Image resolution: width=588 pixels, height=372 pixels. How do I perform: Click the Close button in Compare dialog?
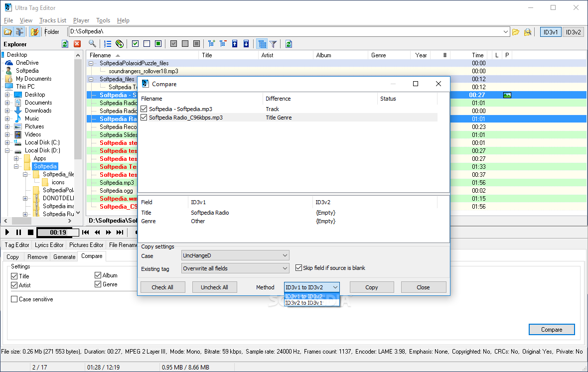(x=424, y=287)
